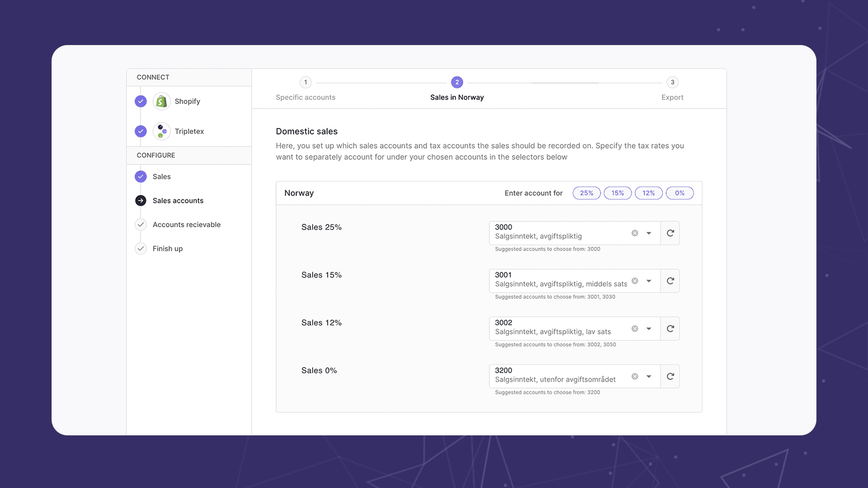Image resolution: width=868 pixels, height=488 pixels.
Task: Toggle the 12% tax rate chip
Action: click(x=648, y=193)
